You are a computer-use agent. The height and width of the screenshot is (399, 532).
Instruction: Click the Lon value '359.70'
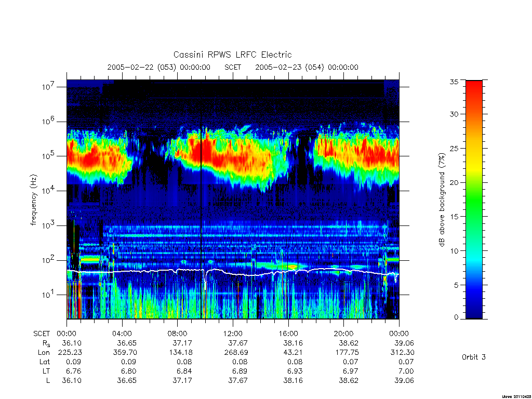125,352
